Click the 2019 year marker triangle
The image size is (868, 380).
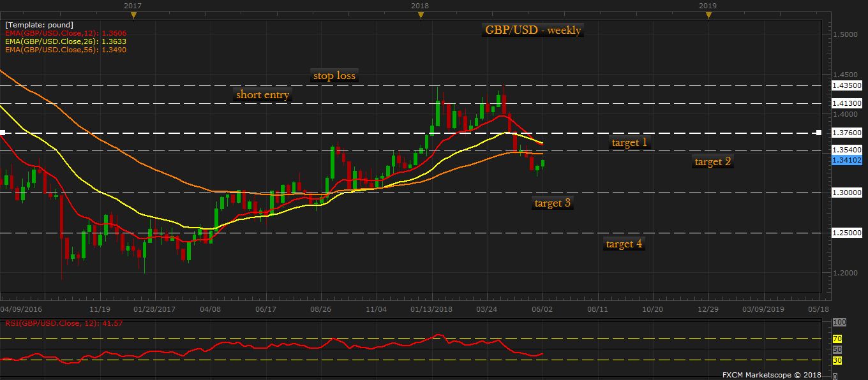tap(708, 15)
